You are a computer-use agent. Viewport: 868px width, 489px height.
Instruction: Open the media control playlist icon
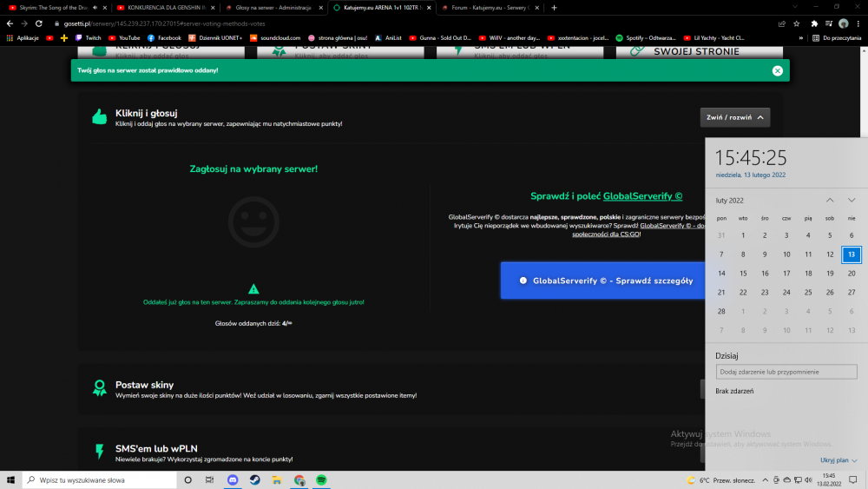(x=829, y=23)
